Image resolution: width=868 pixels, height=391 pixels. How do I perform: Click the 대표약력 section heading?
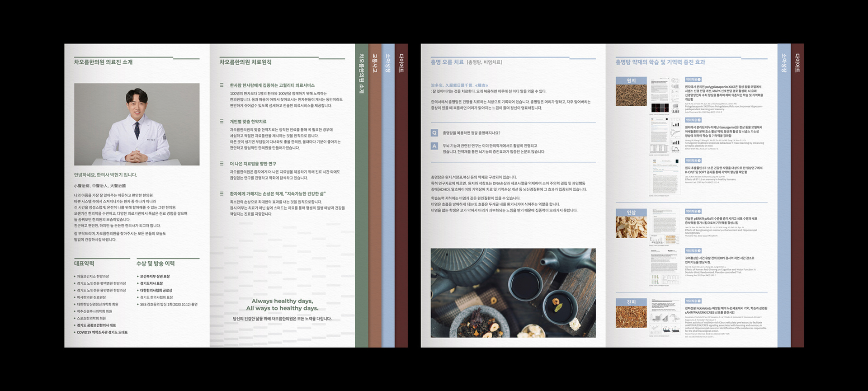84,264
